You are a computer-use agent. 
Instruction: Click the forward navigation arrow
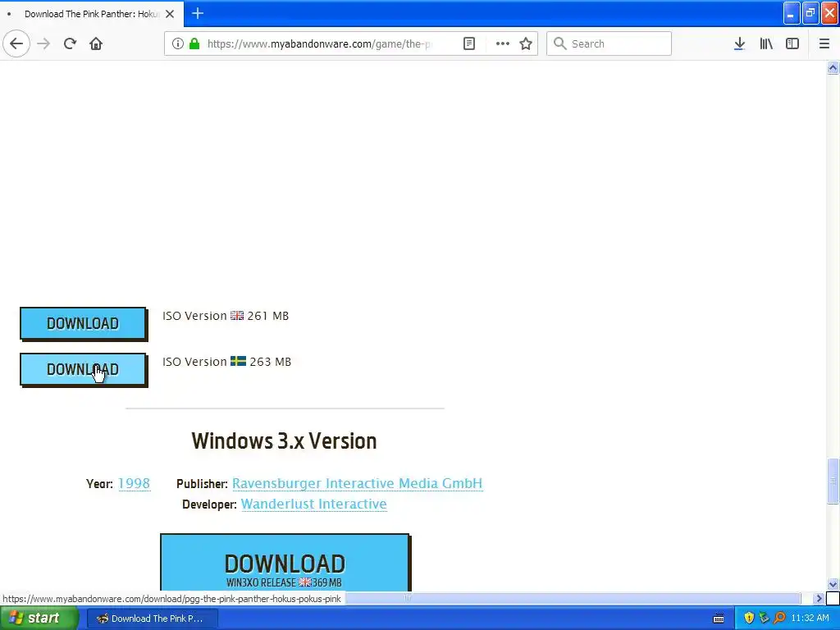coord(43,43)
